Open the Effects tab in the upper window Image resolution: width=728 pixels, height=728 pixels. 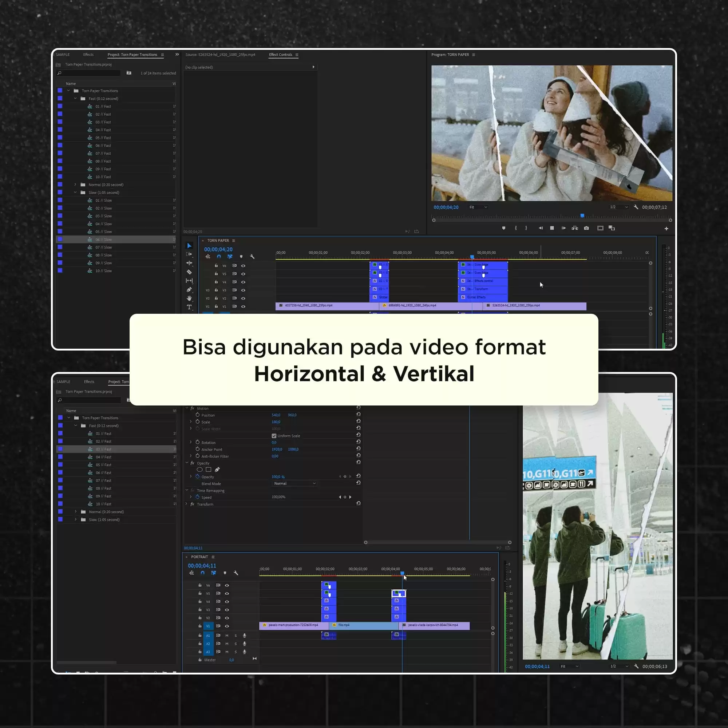[x=88, y=55]
